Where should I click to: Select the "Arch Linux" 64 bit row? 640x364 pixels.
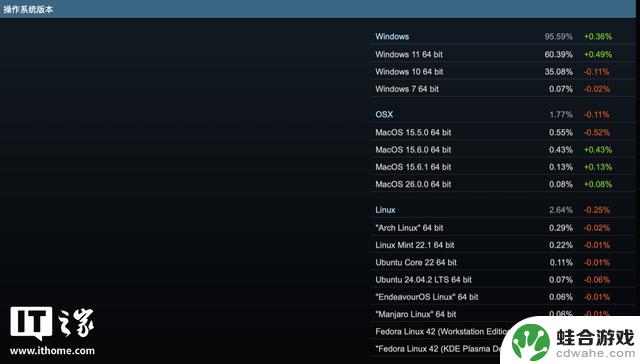tap(503, 228)
